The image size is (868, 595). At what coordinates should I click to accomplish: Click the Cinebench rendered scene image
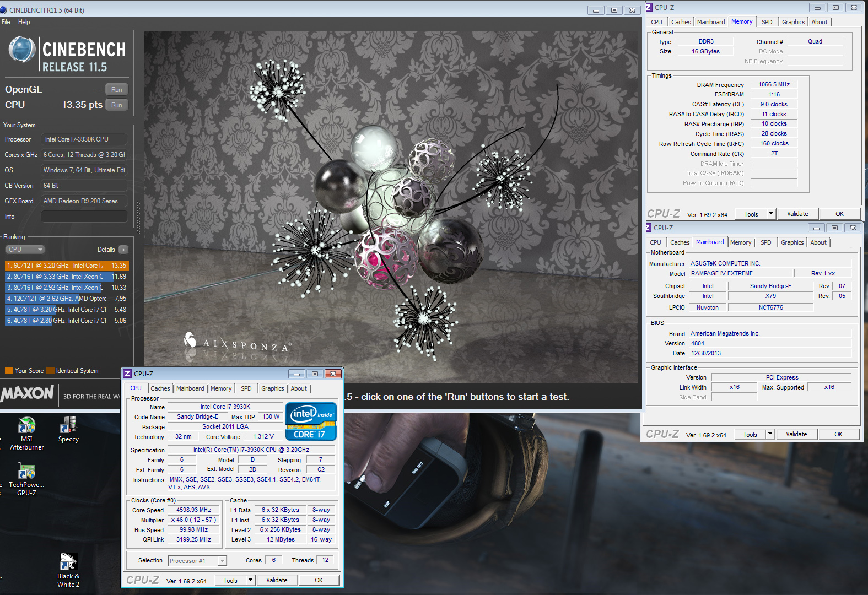(x=391, y=207)
